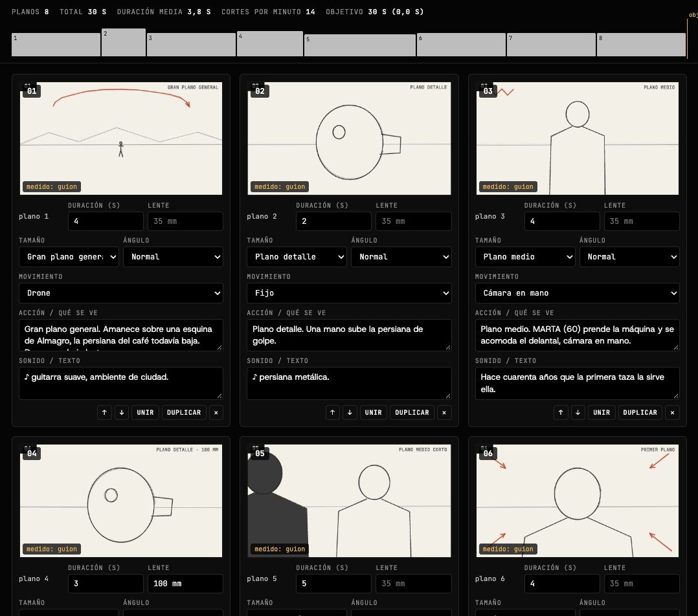Move plano 2 up with arrow icon

(333, 412)
